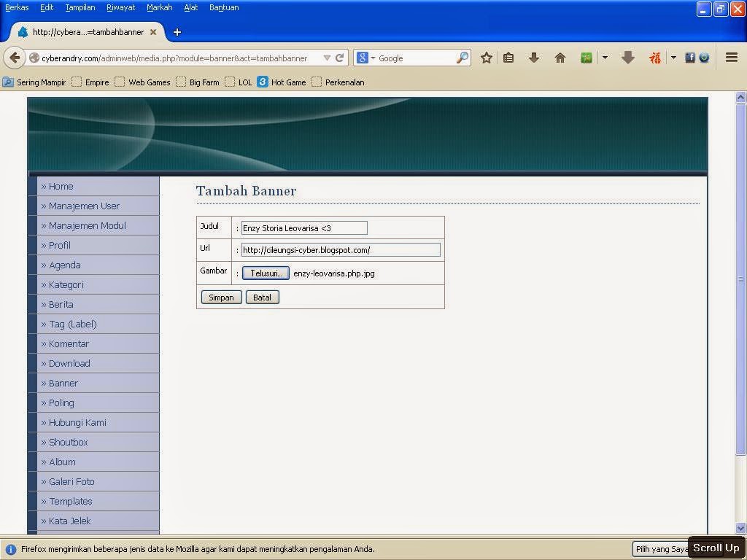747x560 pixels.
Task: Click the Batal button
Action: (262, 297)
